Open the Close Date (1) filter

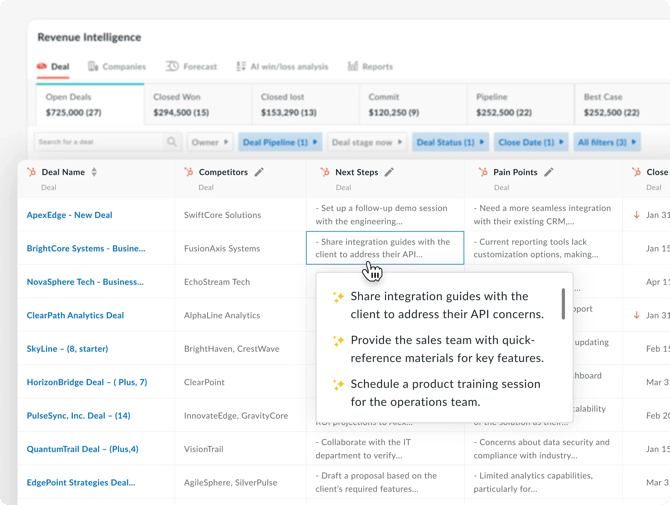531,142
